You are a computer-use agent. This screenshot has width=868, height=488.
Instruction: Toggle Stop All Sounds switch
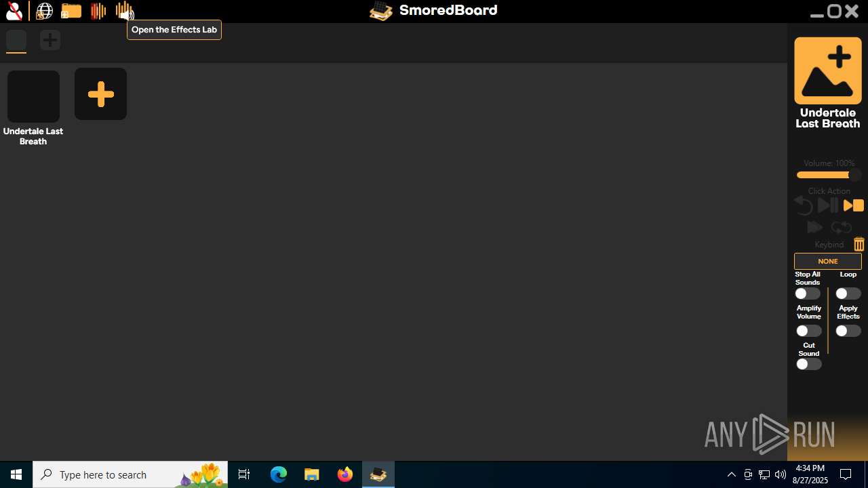point(808,293)
